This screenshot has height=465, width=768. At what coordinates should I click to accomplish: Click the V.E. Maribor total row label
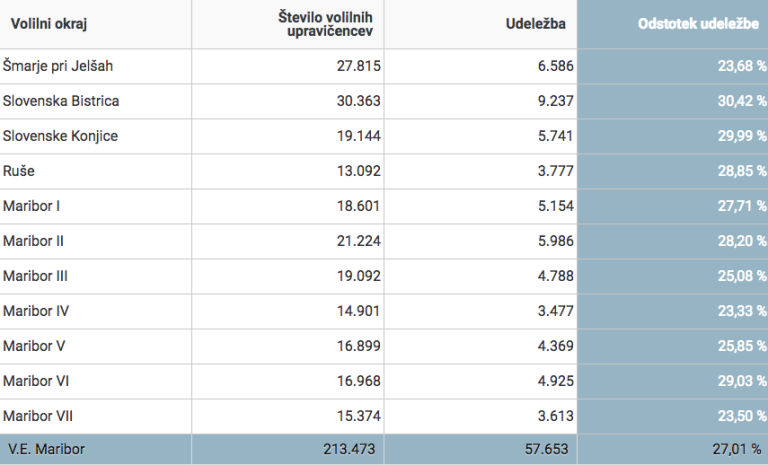click(46, 450)
